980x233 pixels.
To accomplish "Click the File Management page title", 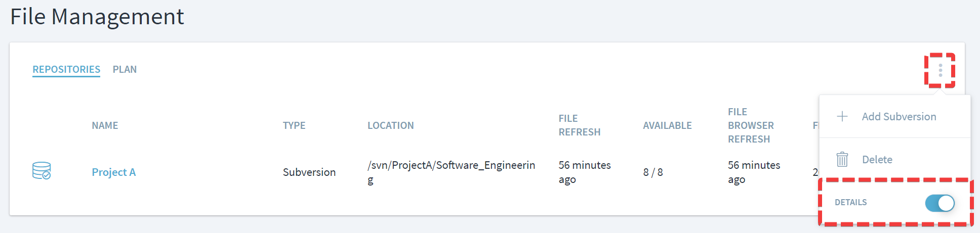I will [x=97, y=16].
